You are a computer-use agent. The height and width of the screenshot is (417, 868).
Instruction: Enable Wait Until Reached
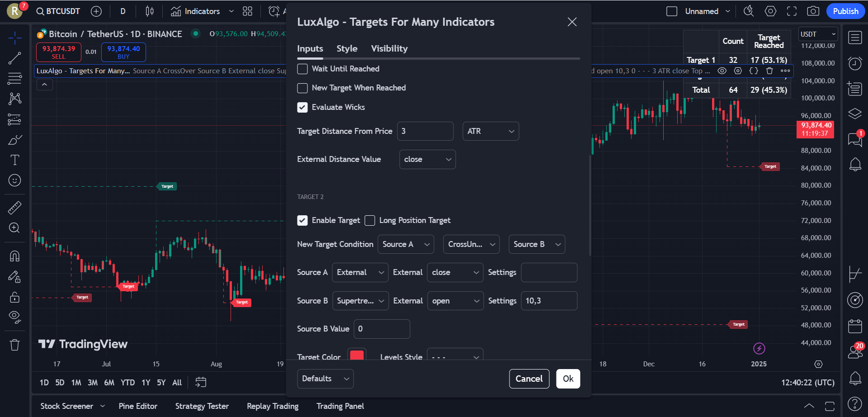click(x=302, y=69)
